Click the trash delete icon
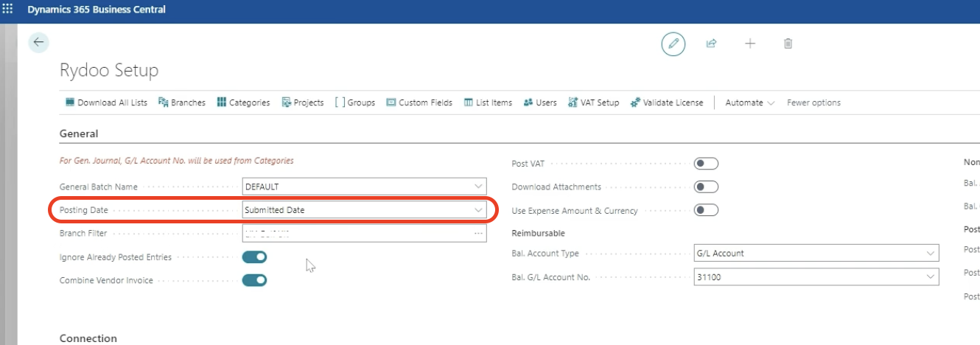980x345 pixels. pos(788,43)
